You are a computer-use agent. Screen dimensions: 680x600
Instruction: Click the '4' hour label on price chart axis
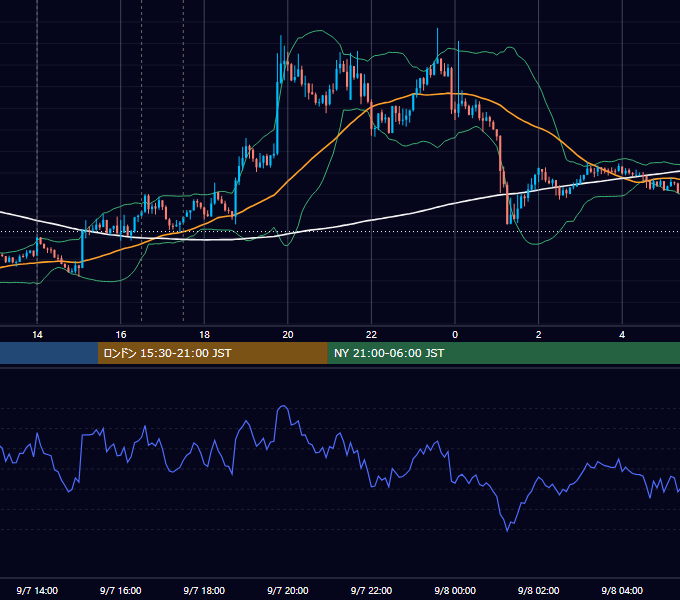622,335
